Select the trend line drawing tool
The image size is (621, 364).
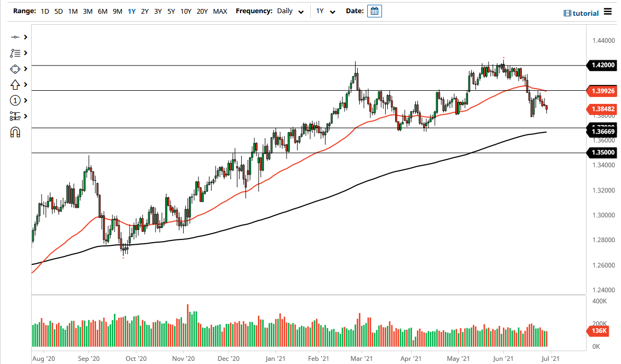[x=15, y=37]
